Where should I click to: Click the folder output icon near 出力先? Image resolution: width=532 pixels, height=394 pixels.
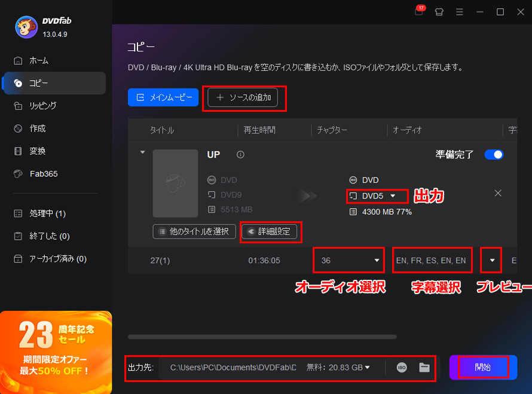click(424, 368)
